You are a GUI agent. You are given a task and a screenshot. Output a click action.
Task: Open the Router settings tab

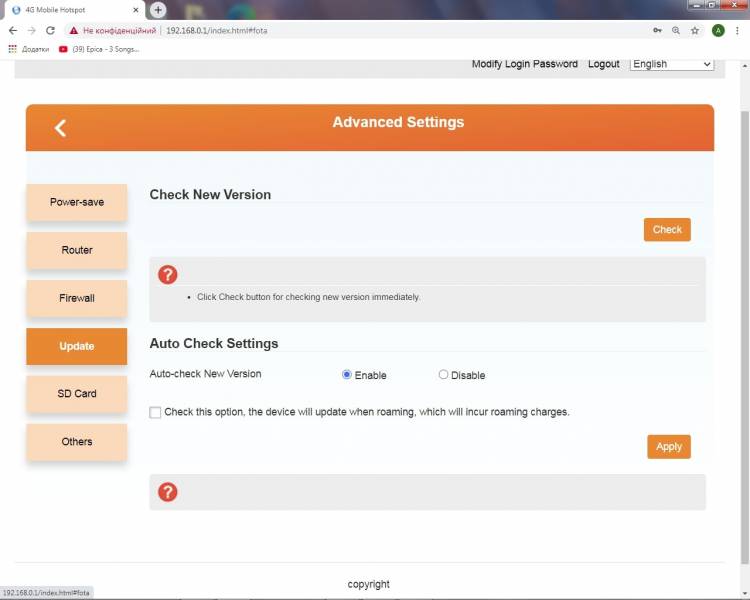[77, 250]
